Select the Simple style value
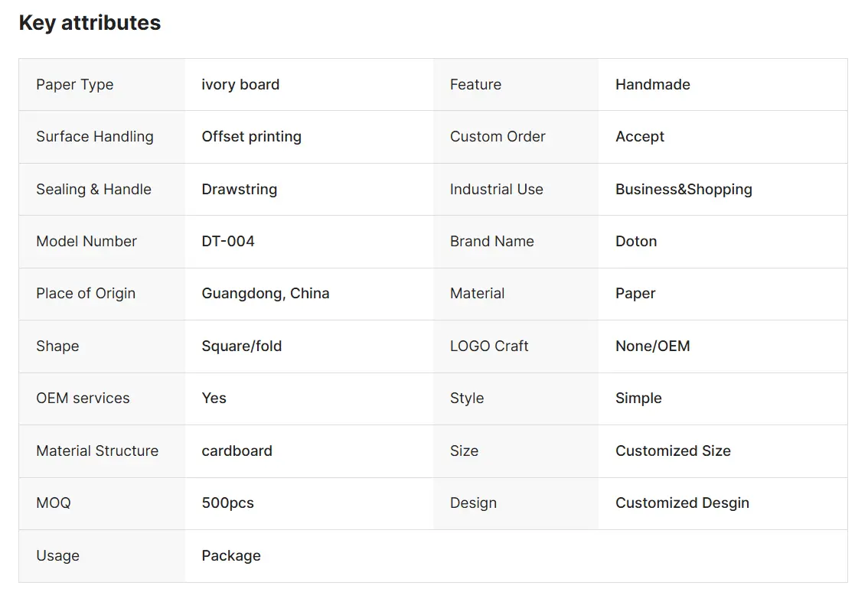 (638, 398)
